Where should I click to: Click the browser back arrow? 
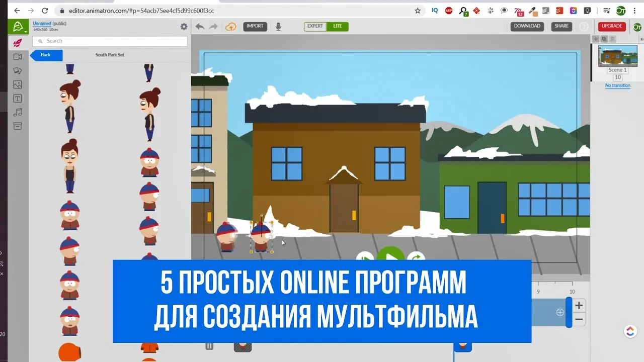[x=17, y=10]
